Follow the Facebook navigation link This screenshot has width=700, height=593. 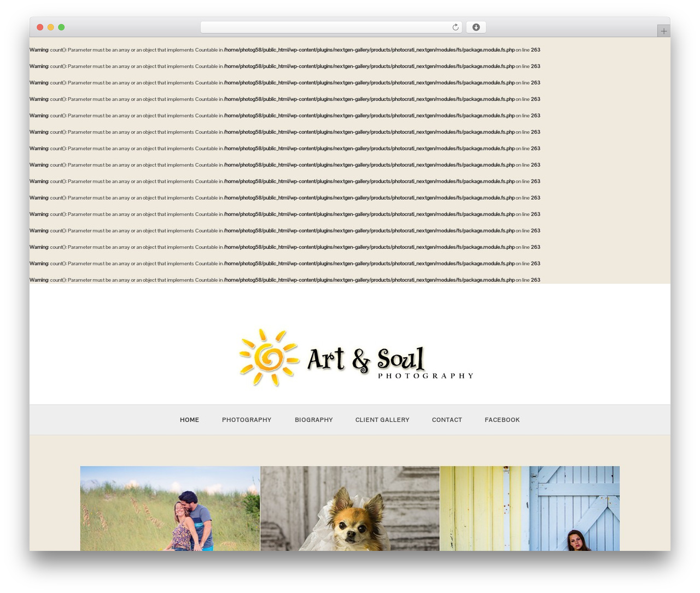pos(502,420)
